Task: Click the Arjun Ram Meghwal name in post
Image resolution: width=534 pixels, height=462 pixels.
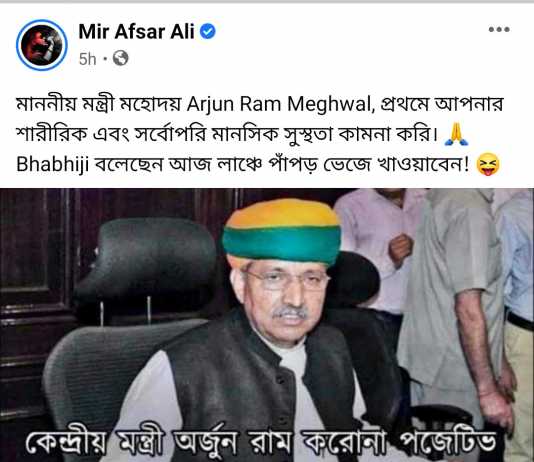Action: pos(278,104)
